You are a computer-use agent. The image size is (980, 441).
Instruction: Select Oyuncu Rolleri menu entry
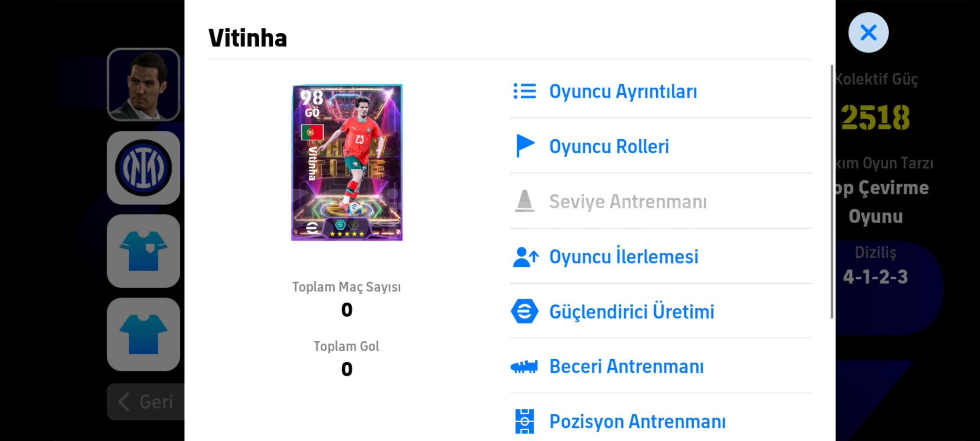pyautogui.click(x=661, y=146)
